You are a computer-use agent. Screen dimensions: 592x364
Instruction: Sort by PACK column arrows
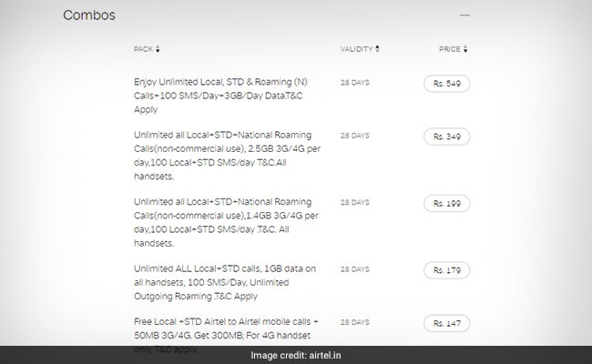tap(158, 49)
